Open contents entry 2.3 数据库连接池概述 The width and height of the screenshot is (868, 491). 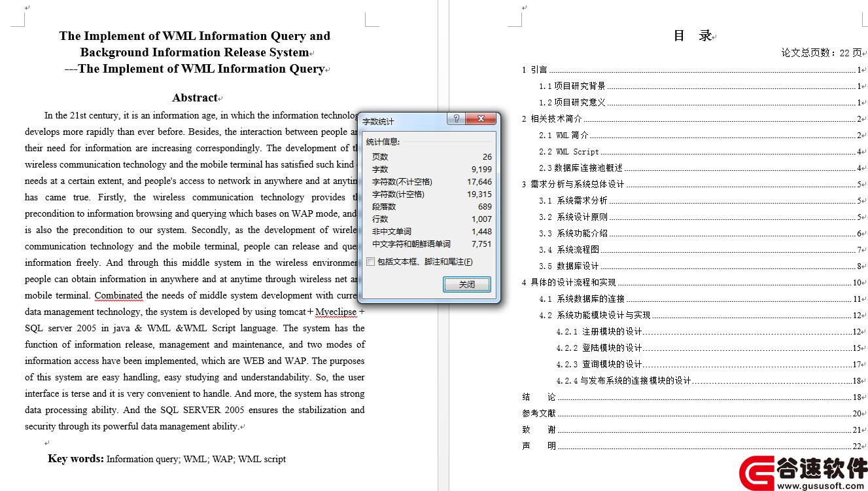[701, 168]
